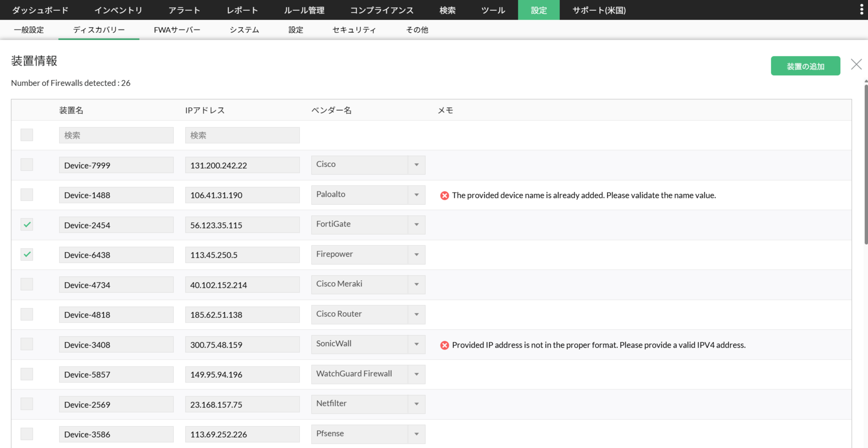This screenshot has height=448, width=868.
Task: Click red error icon on Device-3408 row
Action: point(444,345)
